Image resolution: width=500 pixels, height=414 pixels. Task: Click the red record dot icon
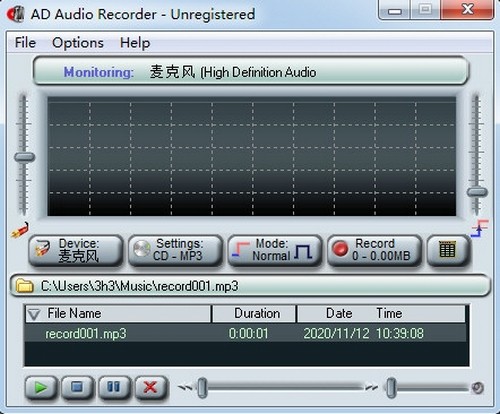tap(340, 249)
